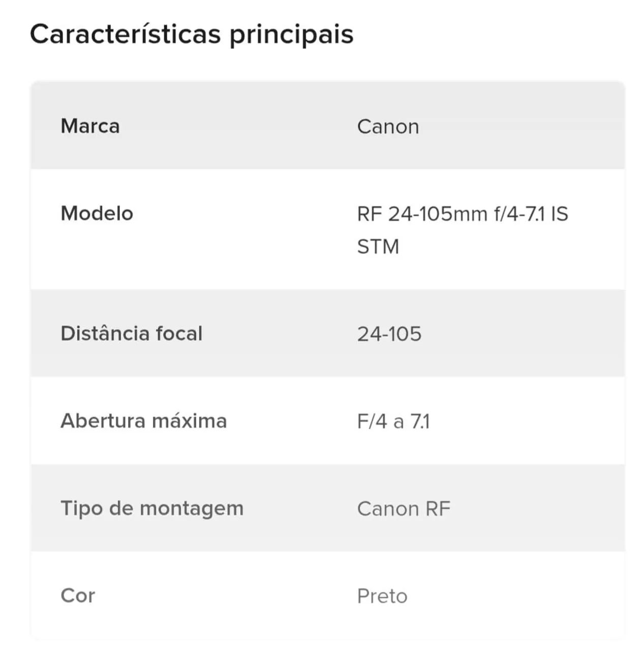Click the F/4 a 7.1 aperture value
The width and height of the screenshot is (644, 651).
(x=393, y=421)
